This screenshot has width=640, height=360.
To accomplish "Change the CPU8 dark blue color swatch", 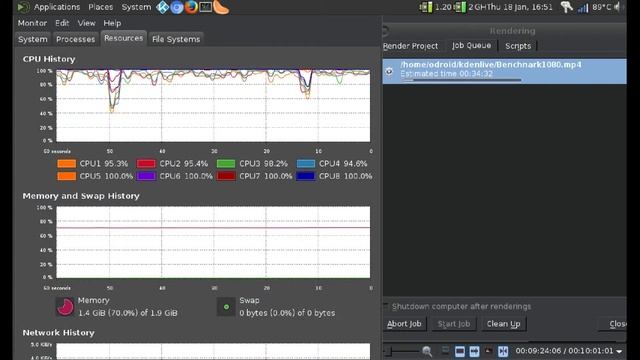I will tap(306, 176).
